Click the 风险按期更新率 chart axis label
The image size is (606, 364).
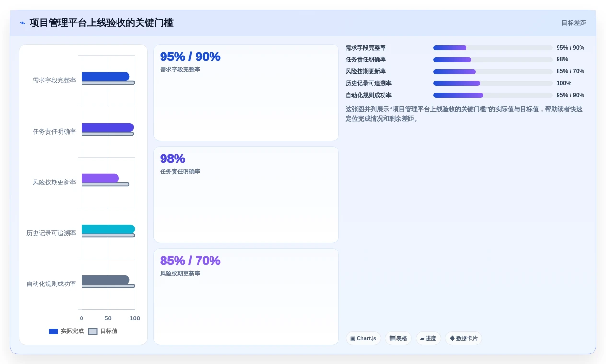[x=54, y=182]
